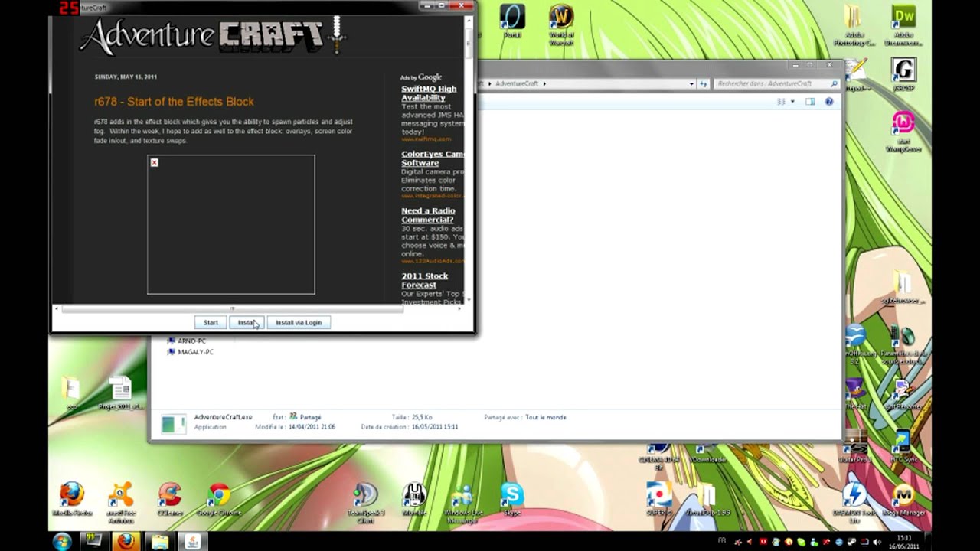Open the JGRASP desktop shortcut
The height and width of the screenshot is (551, 980).
[x=903, y=75]
